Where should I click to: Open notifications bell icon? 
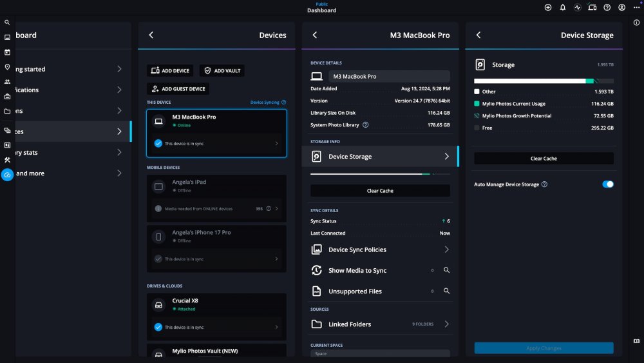pos(563,7)
